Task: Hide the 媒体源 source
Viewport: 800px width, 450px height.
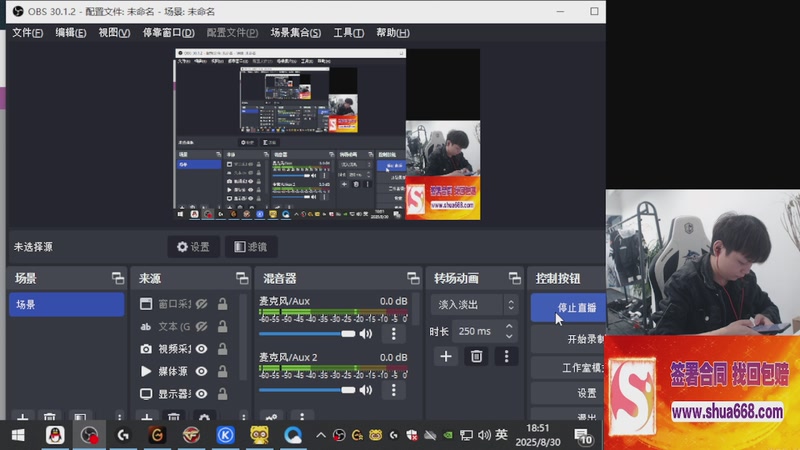Action: tap(202, 371)
